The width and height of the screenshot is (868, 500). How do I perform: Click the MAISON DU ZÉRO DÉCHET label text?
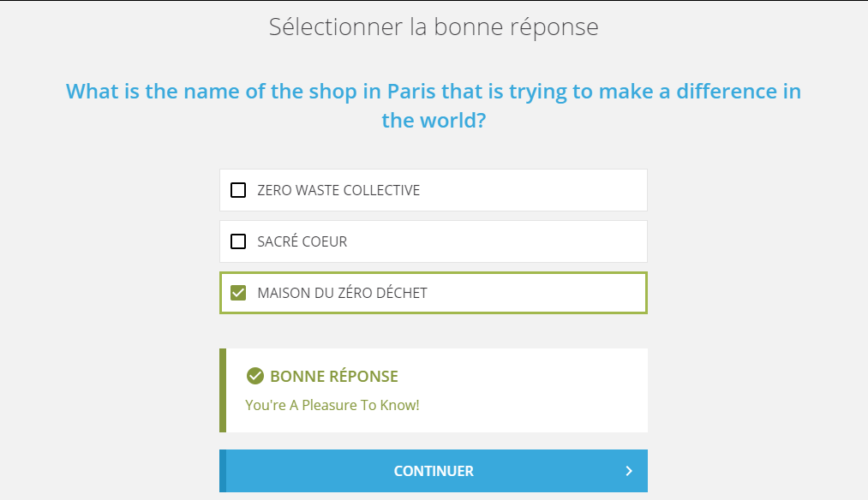342,293
